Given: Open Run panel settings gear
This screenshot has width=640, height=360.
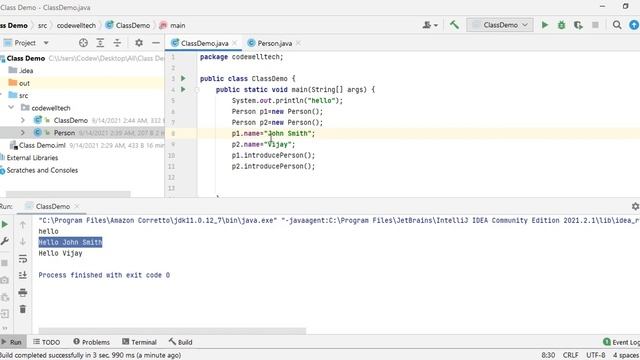Looking at the screenshot, I should [635, 207].
